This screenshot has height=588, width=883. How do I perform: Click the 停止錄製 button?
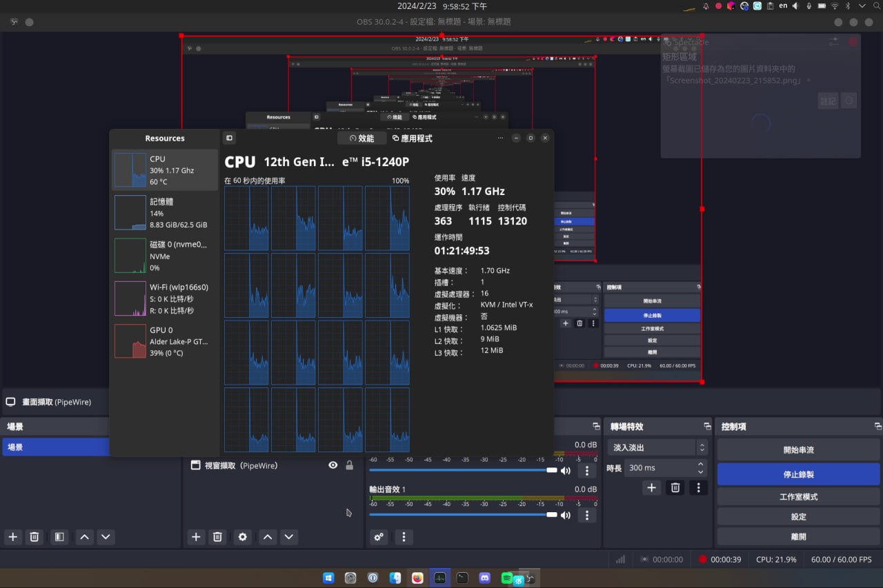(x=798, y=474)
